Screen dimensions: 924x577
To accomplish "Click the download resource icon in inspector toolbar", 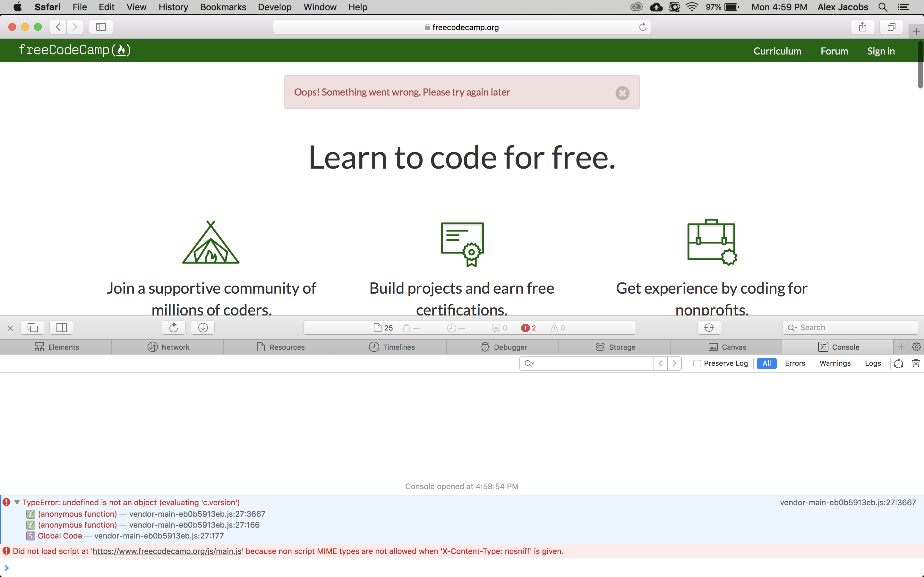I will (x=203, y=327).
